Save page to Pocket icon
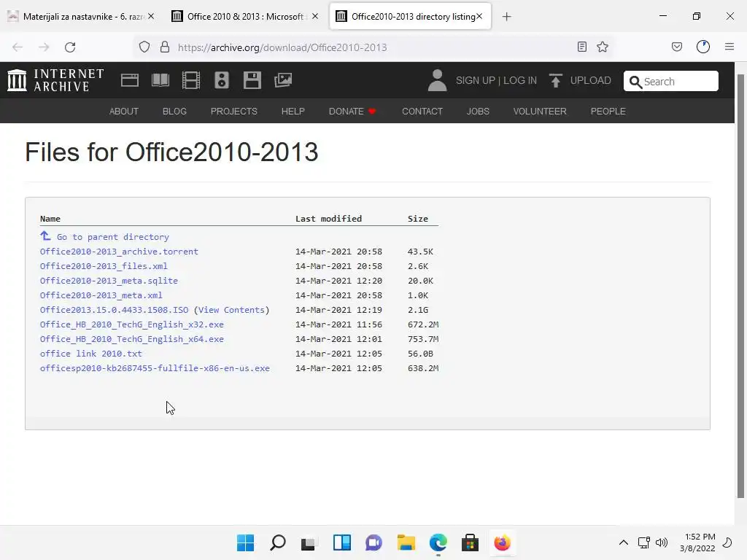Viewport: 747px width, 560px height. pyautogui.click(x=677, y=47)
